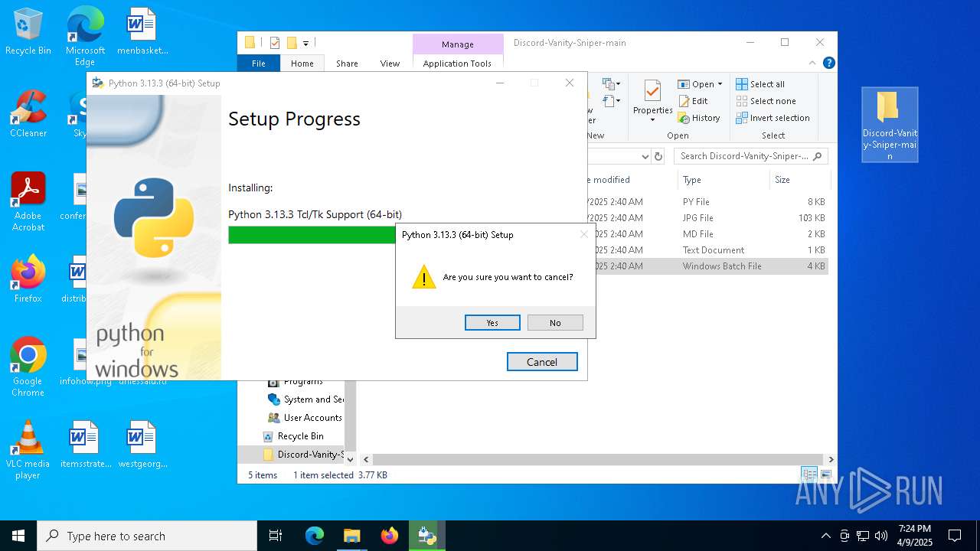This screenshot has height=551, width=980.
Task: Click the Python setup installation progress bar
Action: 312,235
